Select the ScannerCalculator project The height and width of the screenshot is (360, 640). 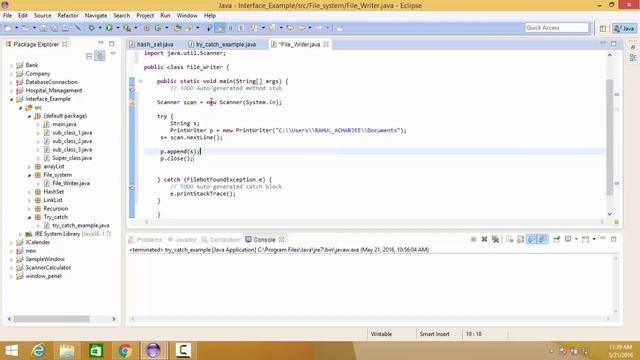click(48, 268)
